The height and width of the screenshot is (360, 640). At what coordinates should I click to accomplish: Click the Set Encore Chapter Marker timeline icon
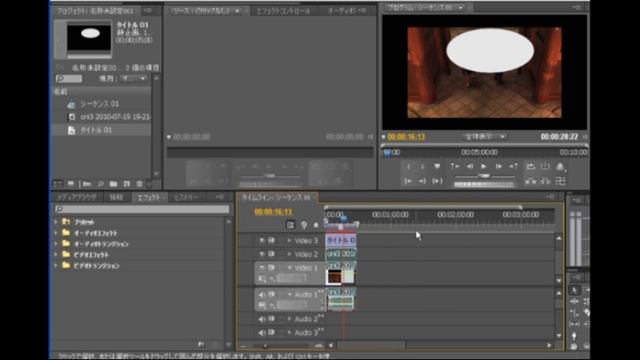click(x=304, y=225)
